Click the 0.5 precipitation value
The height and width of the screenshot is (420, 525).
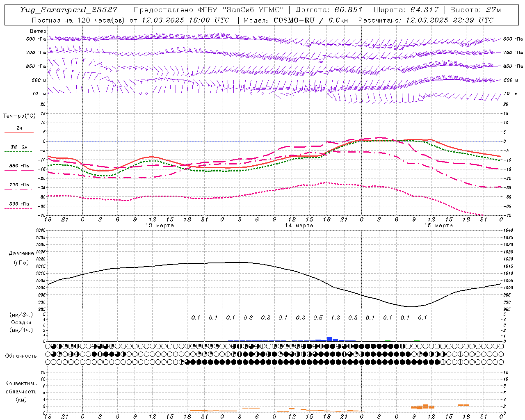pos(318,318)
